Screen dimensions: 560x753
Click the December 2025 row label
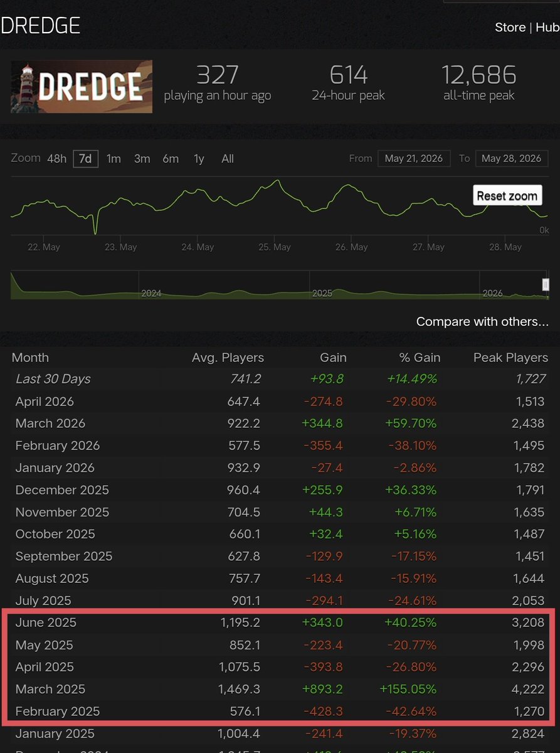(62, 490)
